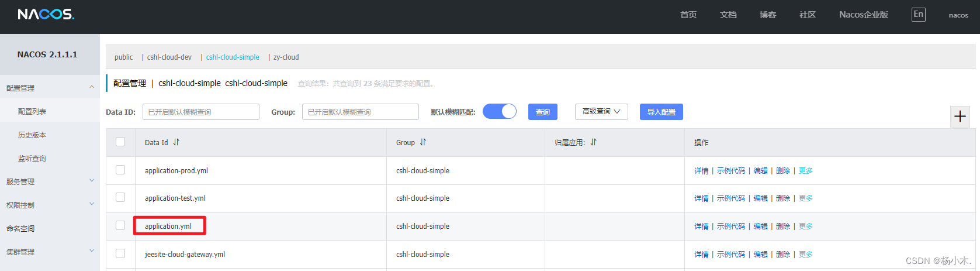Open 命名空间 in sidebar
980x271 pixels.
[20, 228]
